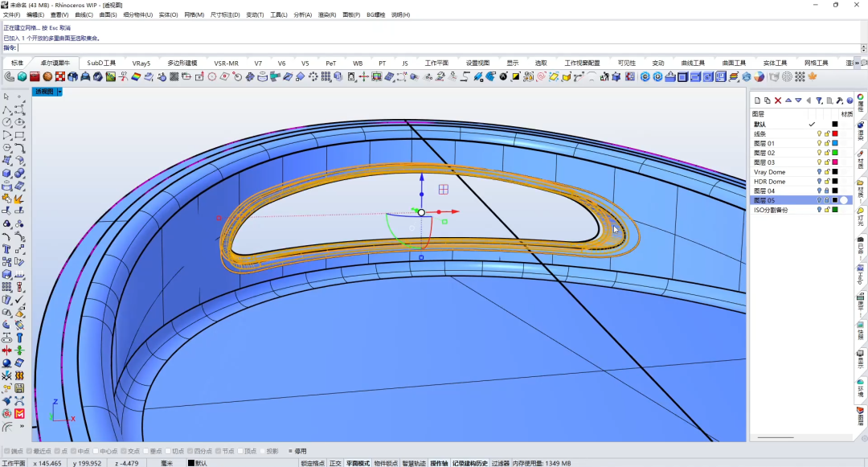Click the blue color swatch of 图层 01

pyautogui.click(x=835, y=143)
